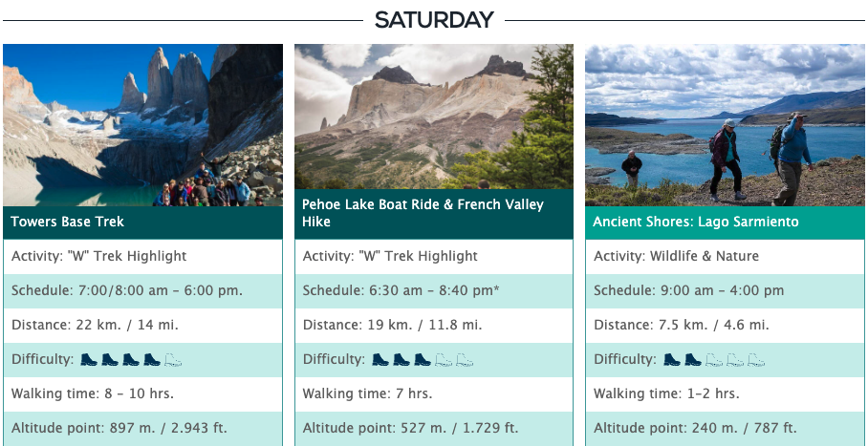This screenshot has width=868, height=446.
Task: Select the Towers Base Trek title
Action: point(67,222)
